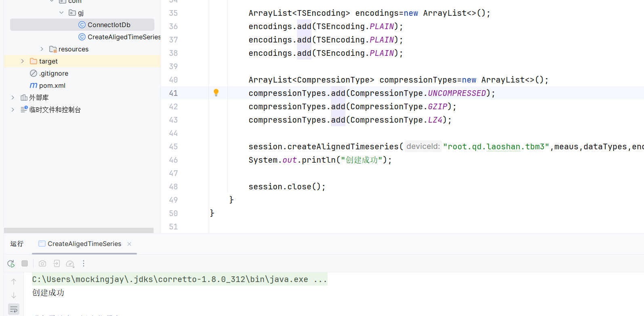644x316 pixels.
Task: Expand the 临时文件和控制台 node
Action: click(13, 110)
